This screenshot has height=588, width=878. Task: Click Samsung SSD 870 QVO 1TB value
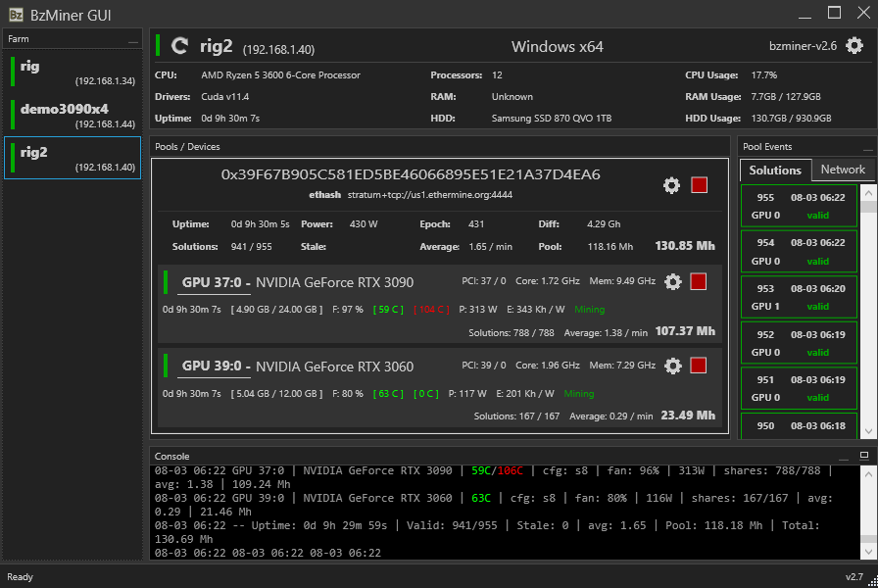552,119
